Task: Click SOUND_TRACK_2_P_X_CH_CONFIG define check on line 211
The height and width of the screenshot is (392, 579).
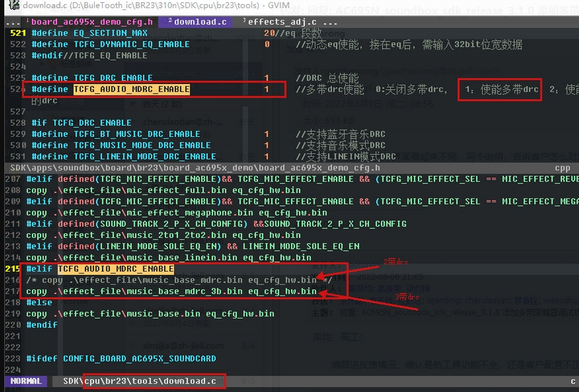Action: 216,224
